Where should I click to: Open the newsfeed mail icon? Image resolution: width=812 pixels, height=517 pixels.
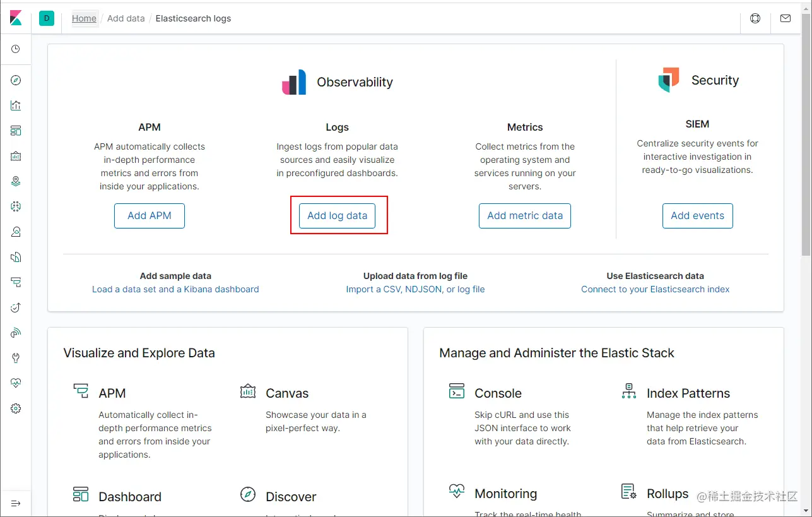click(786, 18)
